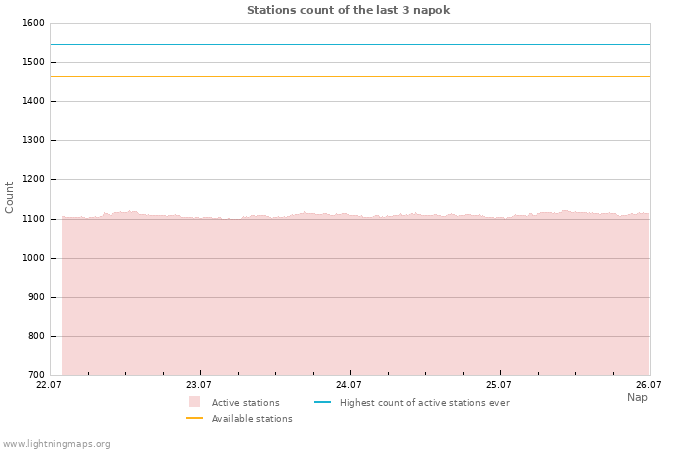Click the chart title Stations count text

click(x=348, y=10)
